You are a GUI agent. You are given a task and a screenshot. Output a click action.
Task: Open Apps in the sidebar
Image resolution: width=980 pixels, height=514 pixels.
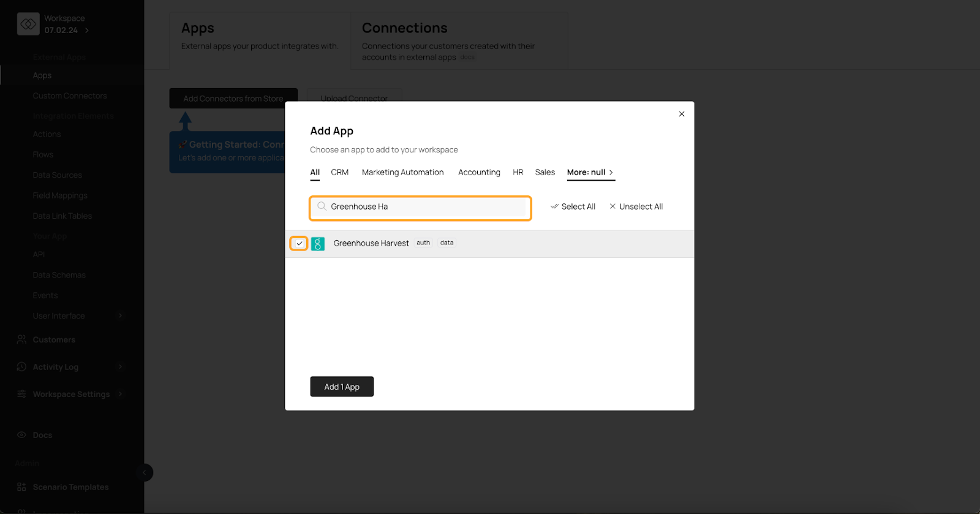pos(42,75)
